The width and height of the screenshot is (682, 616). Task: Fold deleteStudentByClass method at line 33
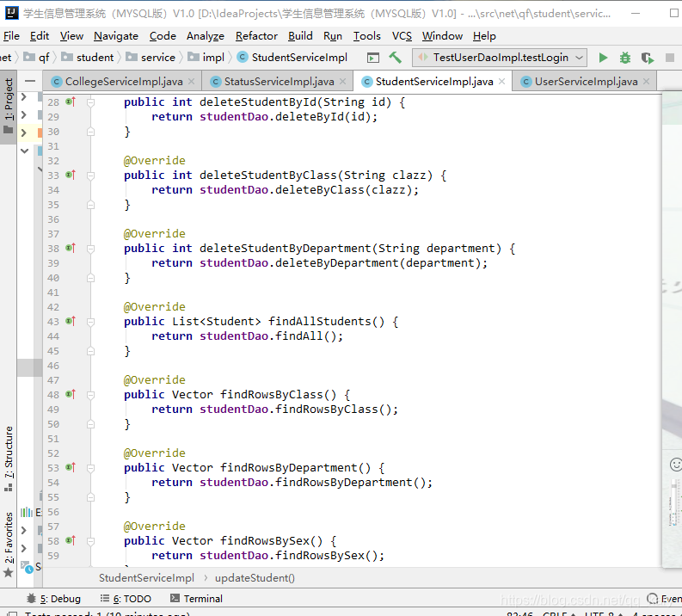tap(90, 176)
